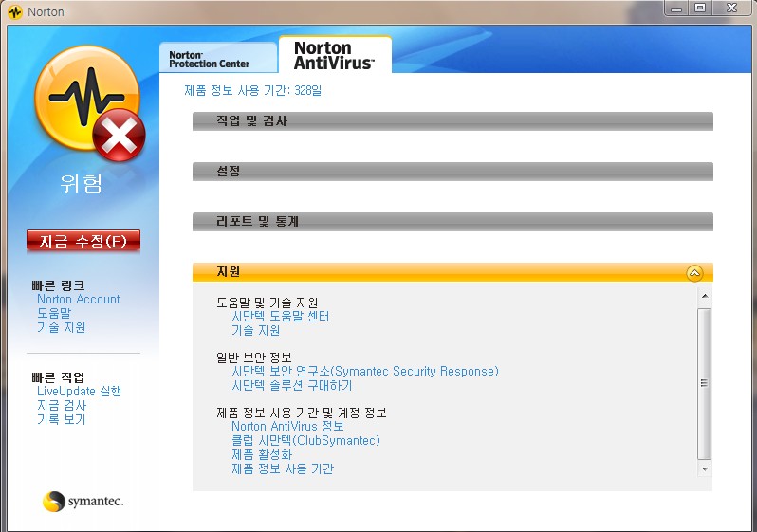Click the 빠른 링크 heading
757x532 pixels.
[58, 285]
